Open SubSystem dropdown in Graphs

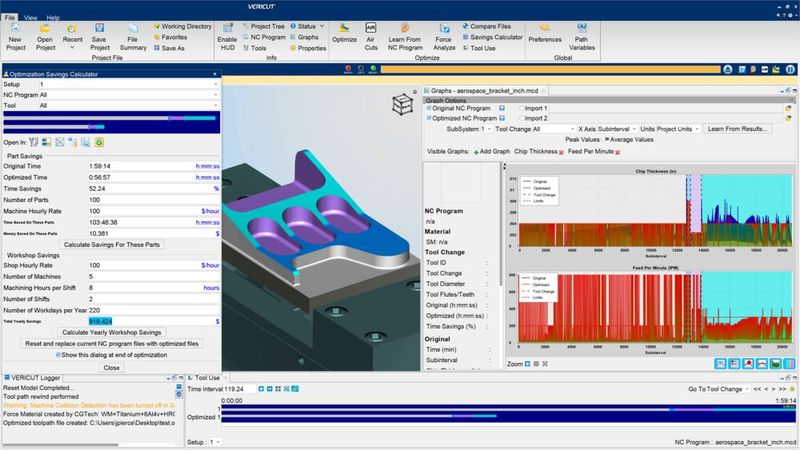[x=485, y=129]
